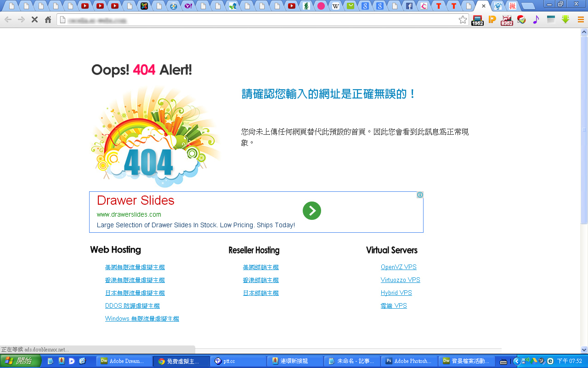
Task: Open the browser home page
Action: coord(48,20)
